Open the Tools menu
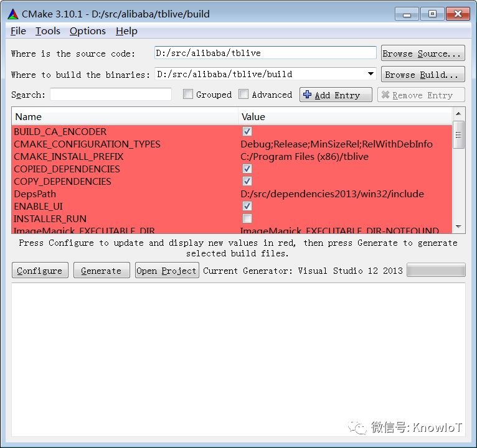This screenshot has width=477, height=448. coord(48,31)
